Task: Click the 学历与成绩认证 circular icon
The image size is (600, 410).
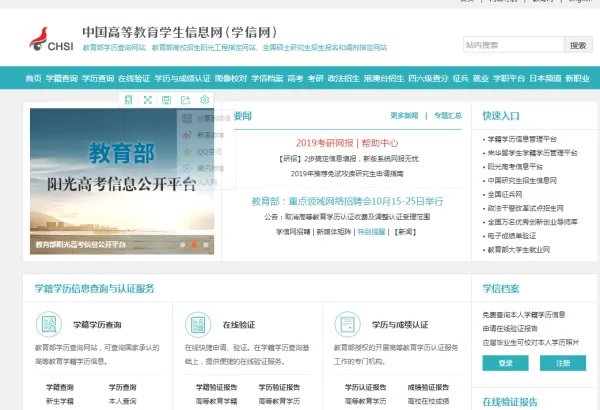Action: click(x=347, y=324)
